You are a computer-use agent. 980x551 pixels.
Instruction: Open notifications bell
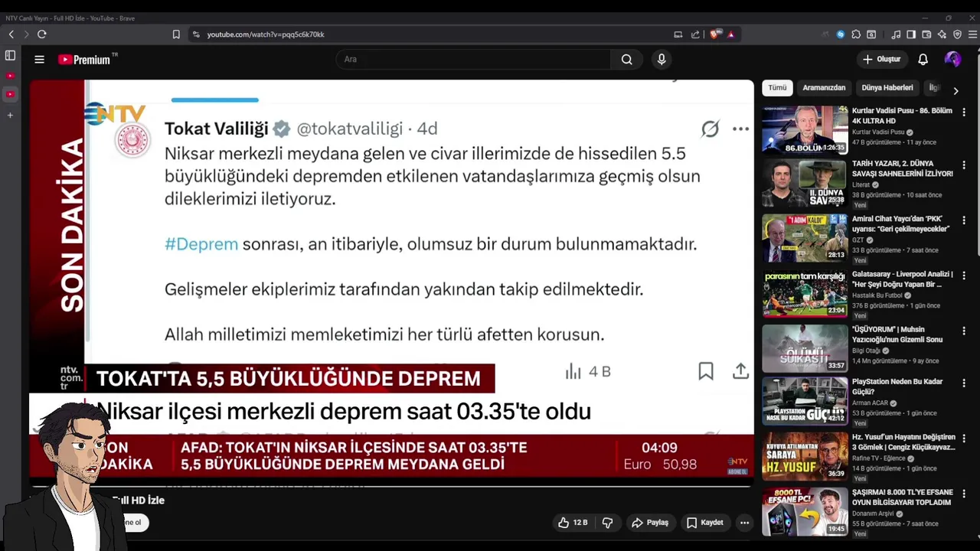923,59
